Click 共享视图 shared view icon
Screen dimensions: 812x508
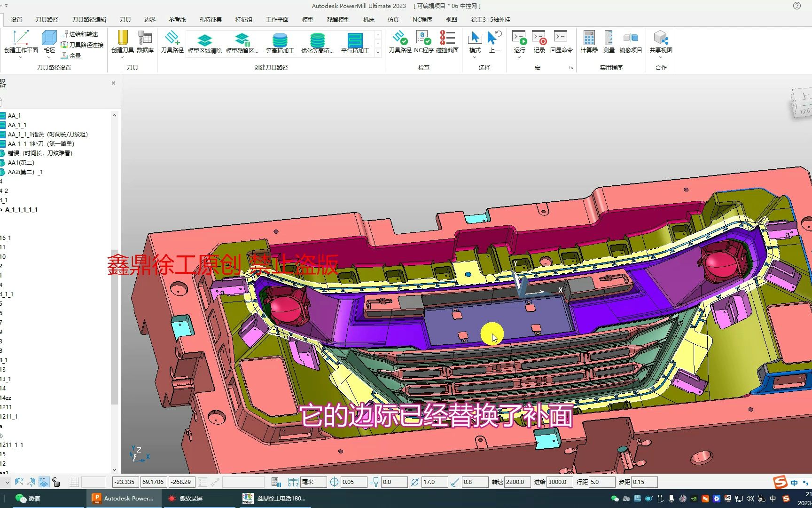(661, 38)
